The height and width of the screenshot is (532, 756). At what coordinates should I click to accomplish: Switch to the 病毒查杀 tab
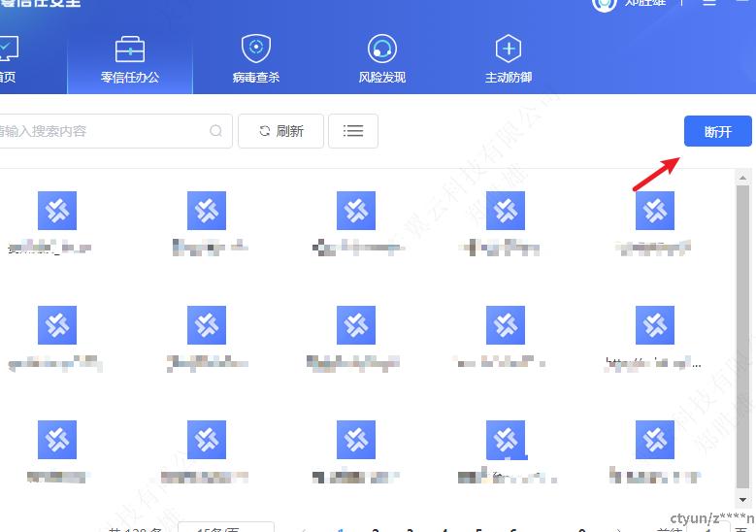(x=256, y=60)
